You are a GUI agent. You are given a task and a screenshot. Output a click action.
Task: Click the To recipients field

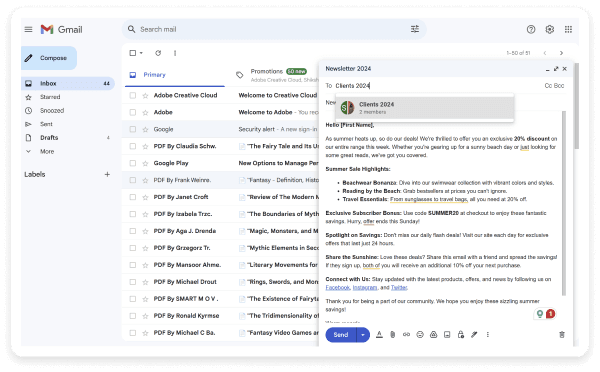(436, 86)
